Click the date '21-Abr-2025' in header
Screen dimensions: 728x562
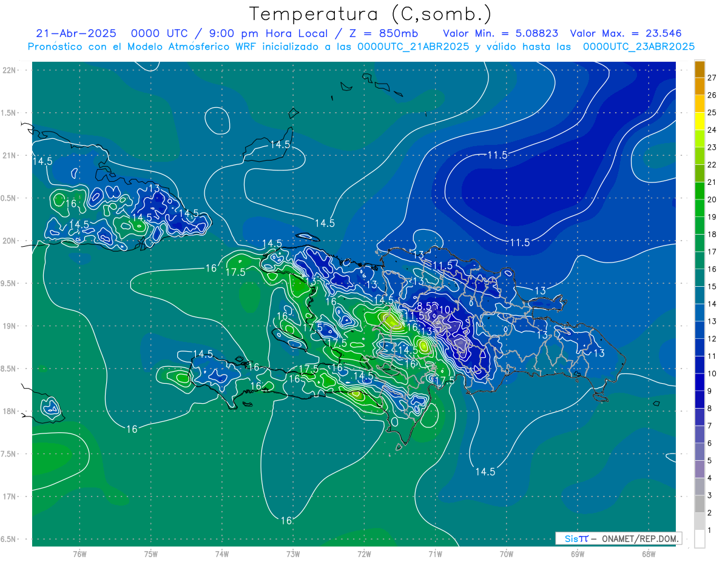77,33
